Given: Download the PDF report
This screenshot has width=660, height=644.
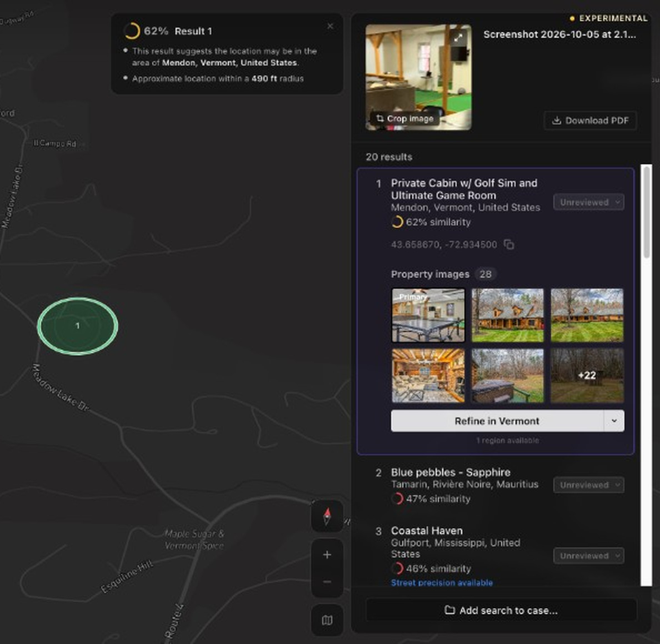Looking at the screenshot, I should 590,120.
